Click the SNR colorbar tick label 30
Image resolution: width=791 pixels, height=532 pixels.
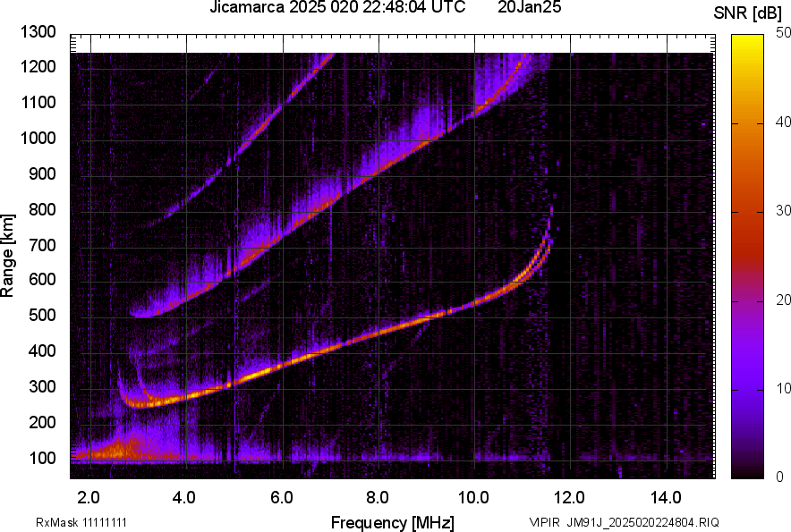coord(783,210)
